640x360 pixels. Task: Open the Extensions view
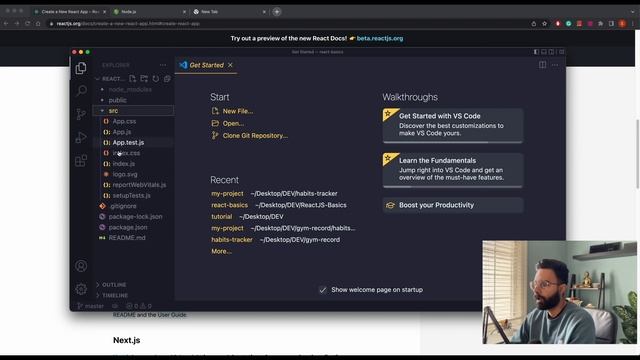[81, 161]
